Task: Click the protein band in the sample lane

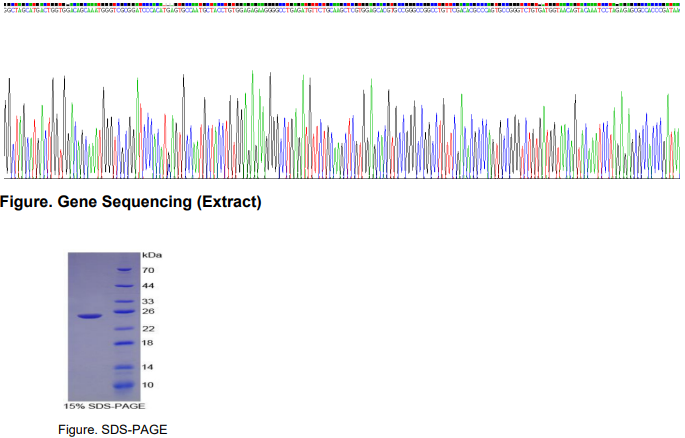Action: [90, 317]
